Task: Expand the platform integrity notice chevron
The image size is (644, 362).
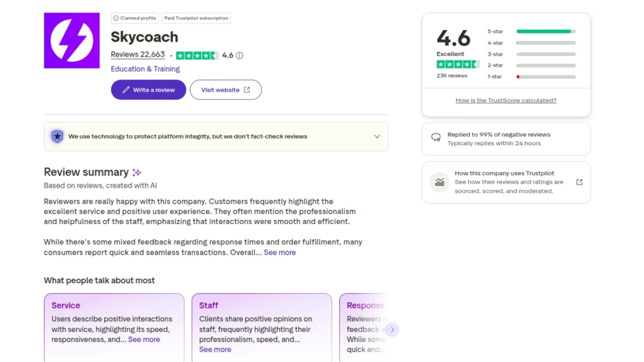Action: click(377, 137)
